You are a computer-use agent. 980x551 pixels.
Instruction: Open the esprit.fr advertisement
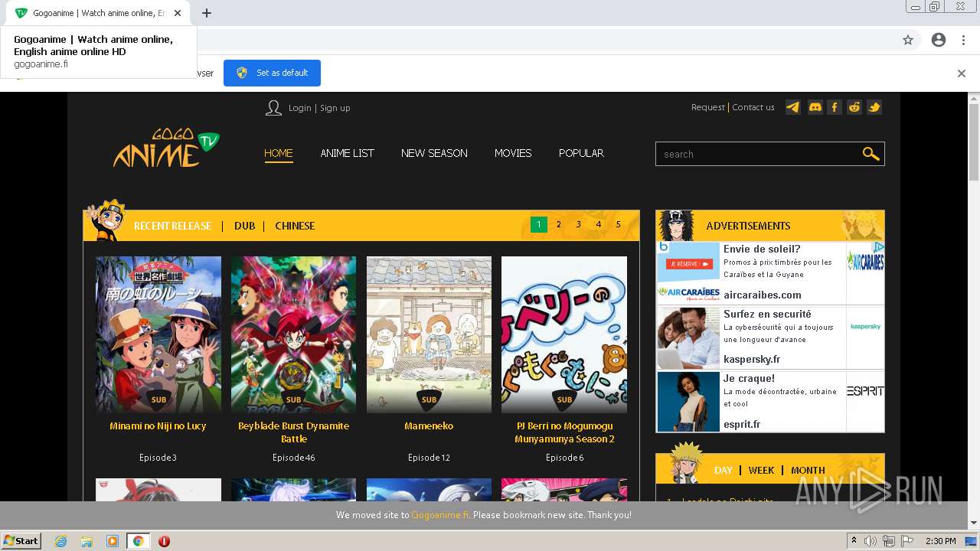click(770, 402)
